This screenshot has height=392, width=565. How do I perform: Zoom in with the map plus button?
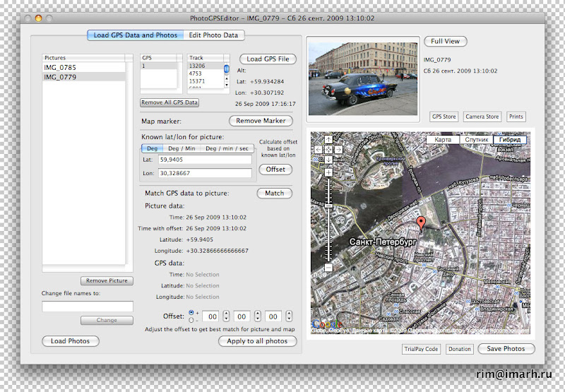[328, 172]
